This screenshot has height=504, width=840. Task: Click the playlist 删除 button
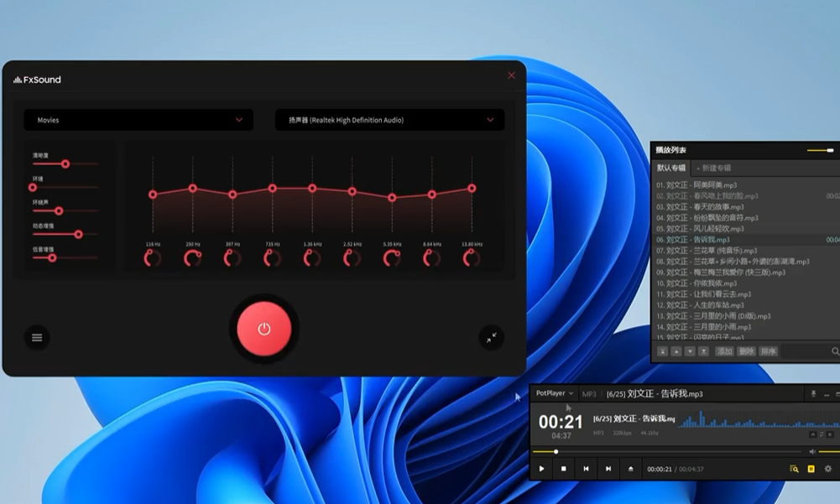point(746,351)
